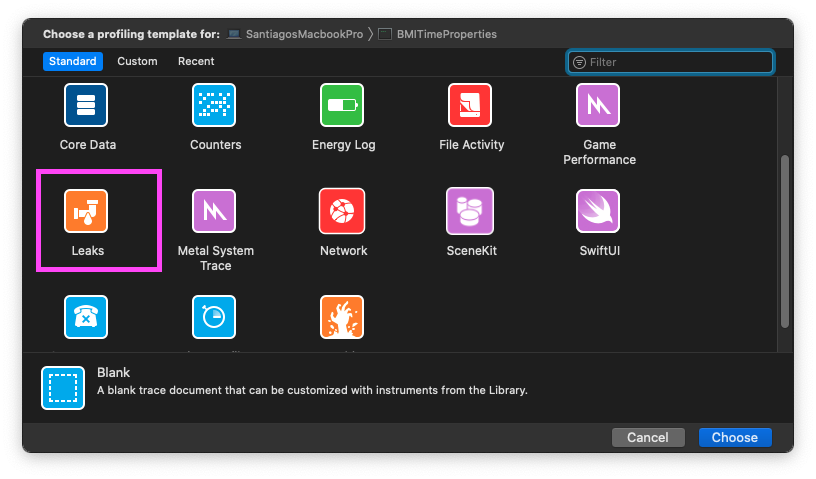Select the orange zombie hand template icon
Viewport: 816px width, 479px height.
coord(342,317)
